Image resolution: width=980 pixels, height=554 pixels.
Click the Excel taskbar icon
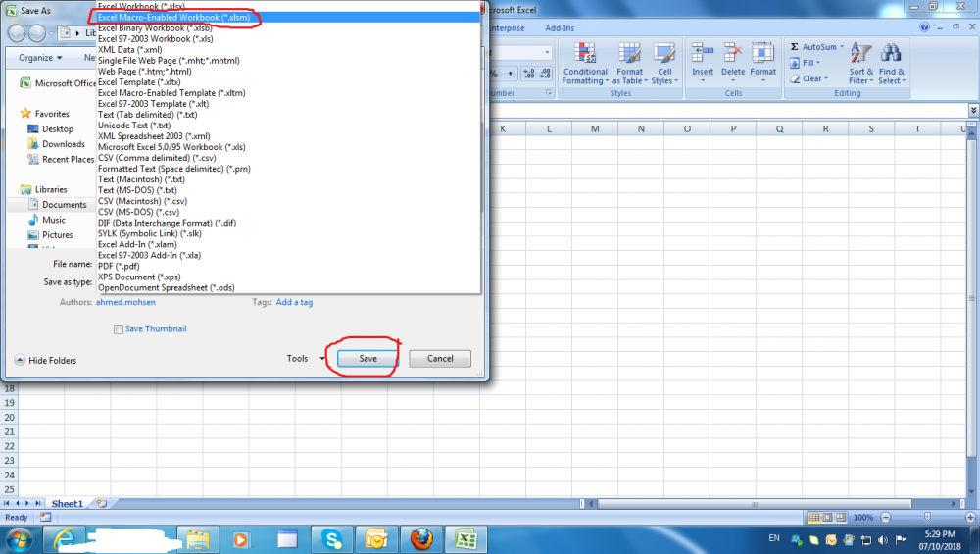coord(465,539)
